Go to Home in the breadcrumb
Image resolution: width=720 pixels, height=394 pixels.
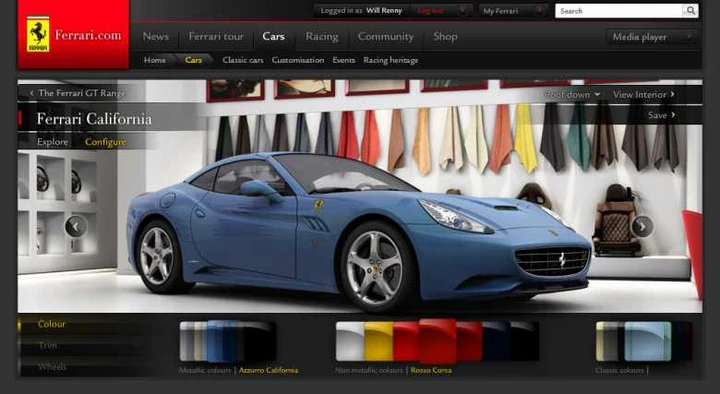click(x=155, y=60)
